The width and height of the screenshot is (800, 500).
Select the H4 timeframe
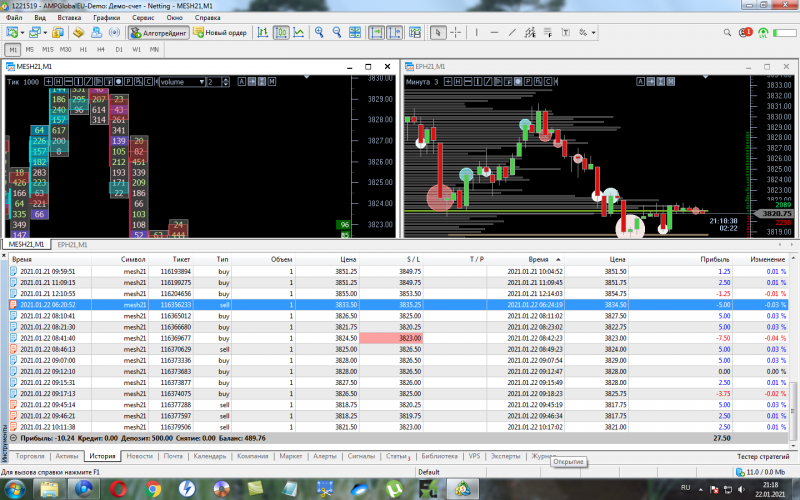click(101, 49)
